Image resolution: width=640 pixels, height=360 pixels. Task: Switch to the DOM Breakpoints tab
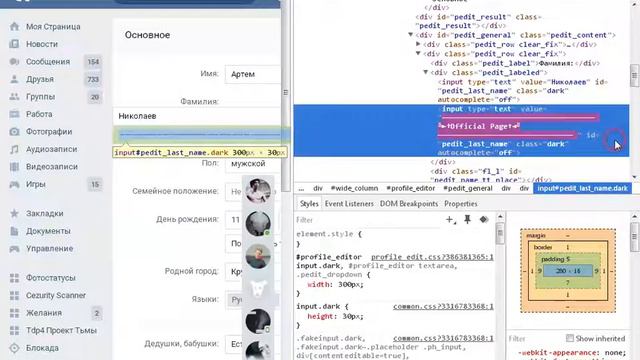(409, 204)
